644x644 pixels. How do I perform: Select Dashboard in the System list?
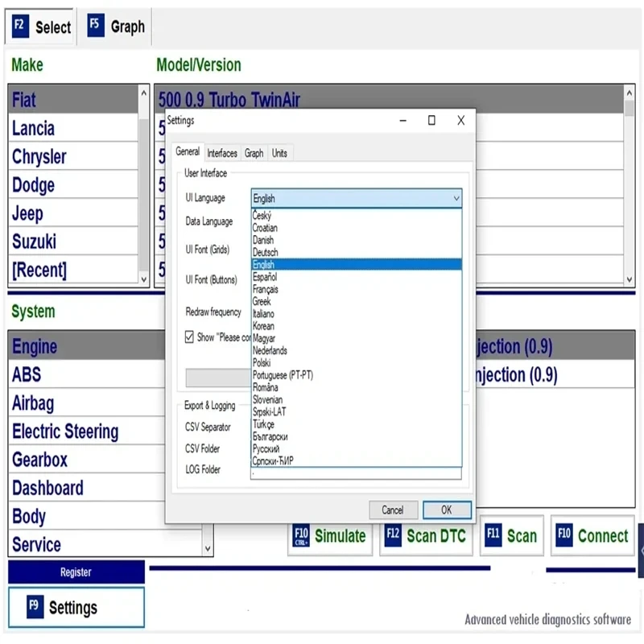click(x=87, y=488)
